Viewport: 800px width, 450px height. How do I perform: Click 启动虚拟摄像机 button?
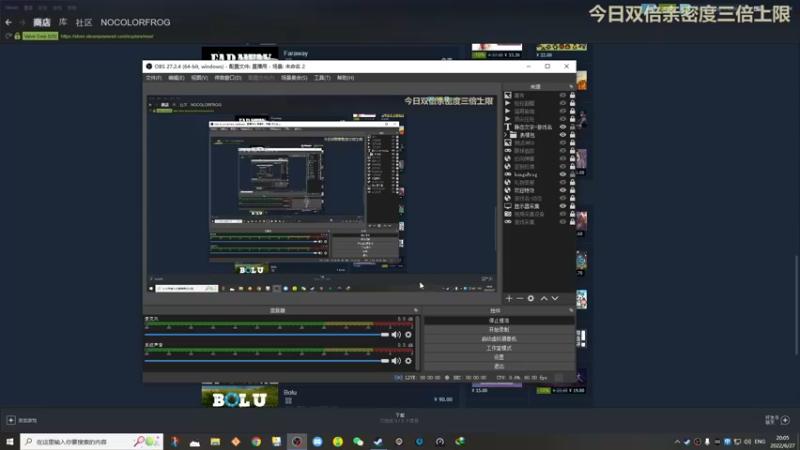499,339
